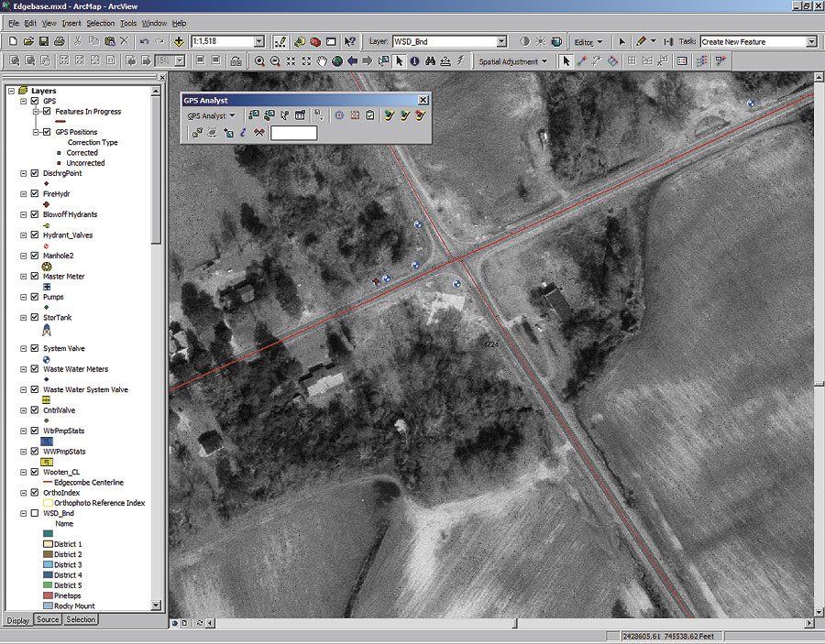Open the Insert menu
The width and height of the screenshot is (825, 644).
[x=71, y=23]
